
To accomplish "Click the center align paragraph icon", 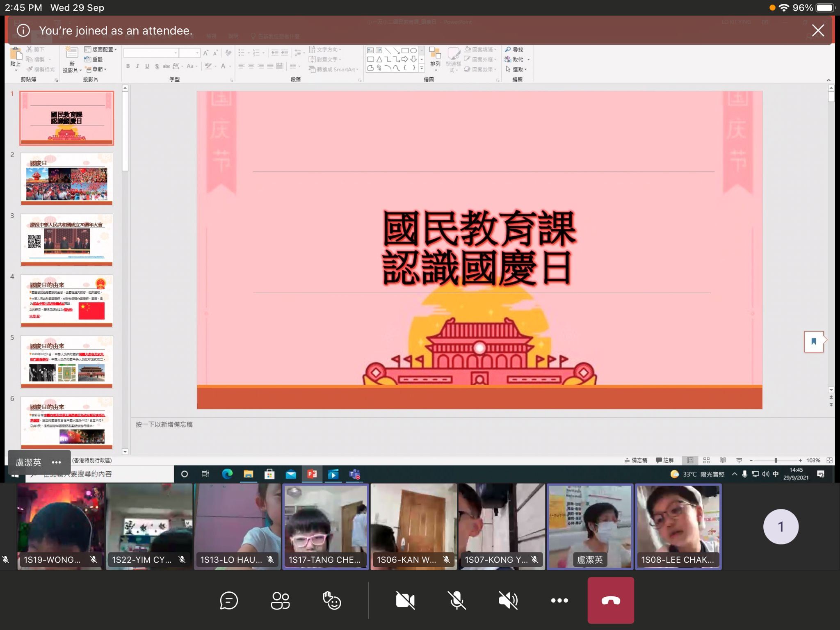I will [251, 66].
